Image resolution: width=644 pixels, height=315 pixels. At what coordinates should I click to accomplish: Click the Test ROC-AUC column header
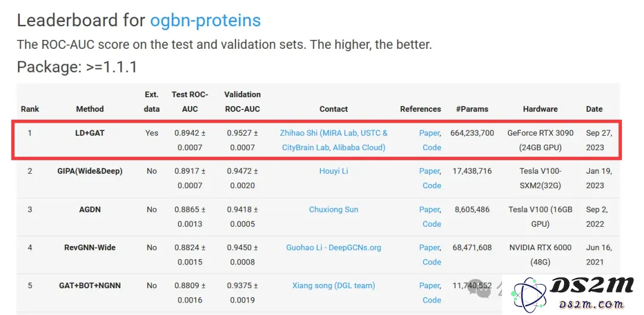coord(190,101)
